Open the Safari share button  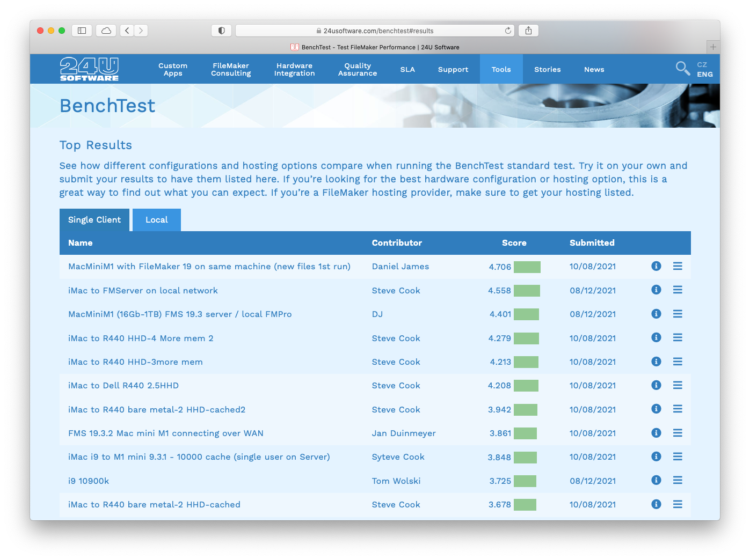[528, 31]
